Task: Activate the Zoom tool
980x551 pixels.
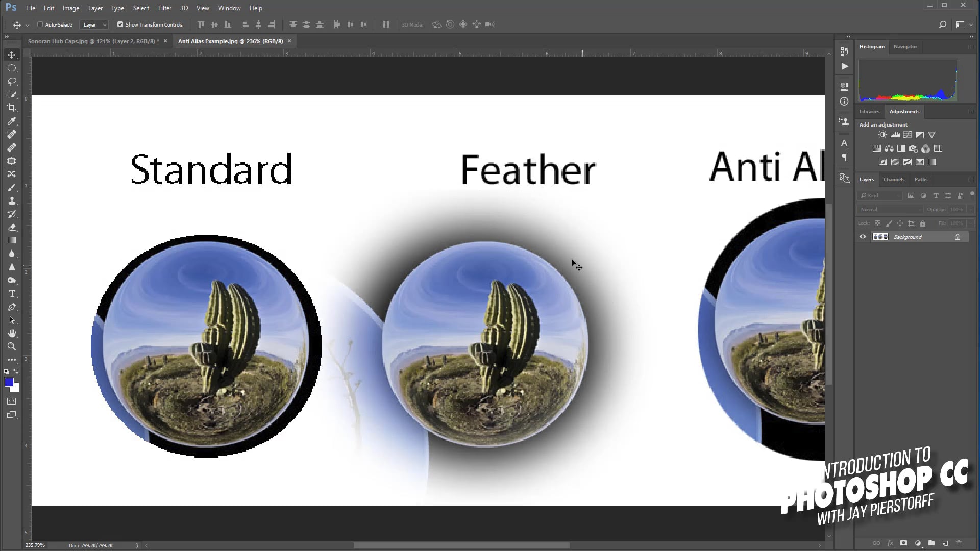Action: pos(11,347)
